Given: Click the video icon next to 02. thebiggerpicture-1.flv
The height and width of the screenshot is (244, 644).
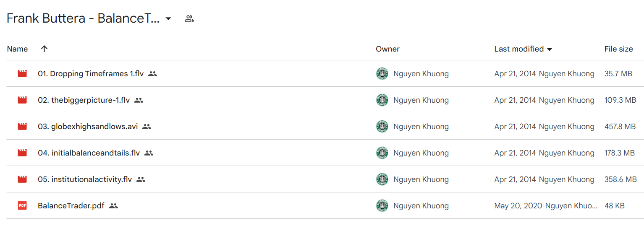Looking at the screenshot, I should (x=22, y=100).
